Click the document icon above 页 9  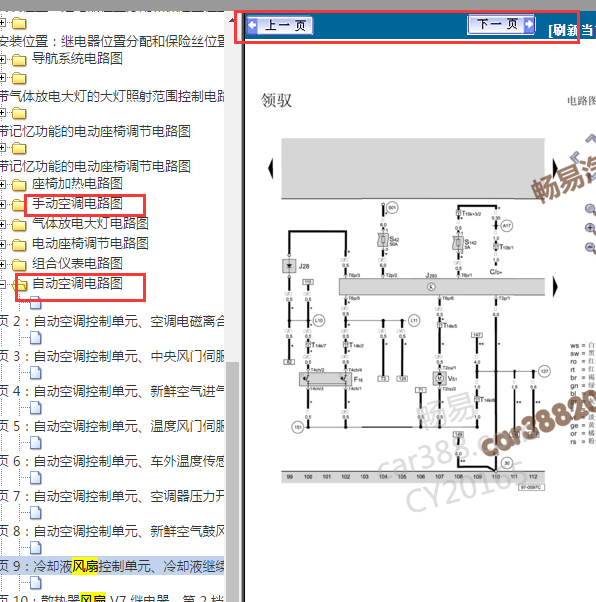click(x=36, y=548)
